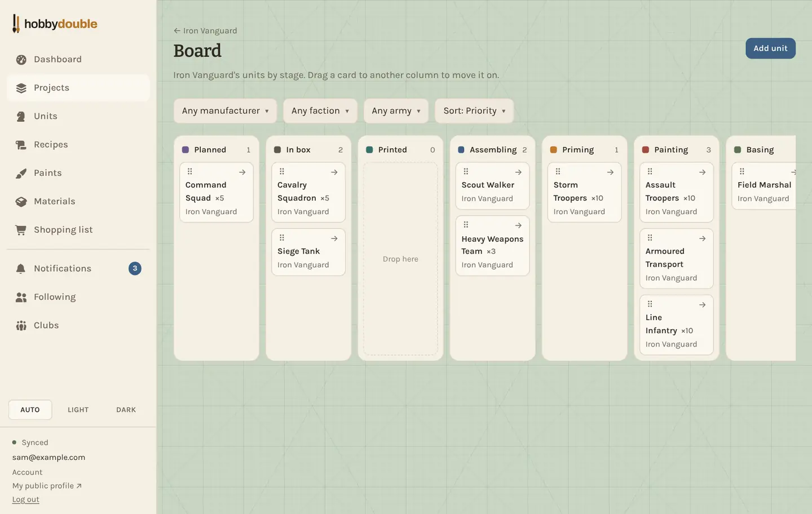Screen dimensions: 812x514
Task: Click the Line Infantry arrow icon
Action: pos(702,305)
